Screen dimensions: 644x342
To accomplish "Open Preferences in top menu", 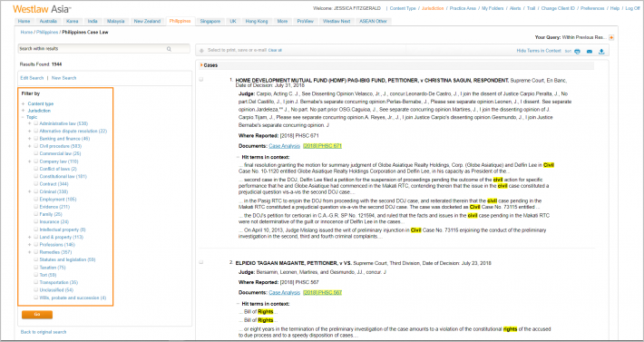I will coord(592,8).
